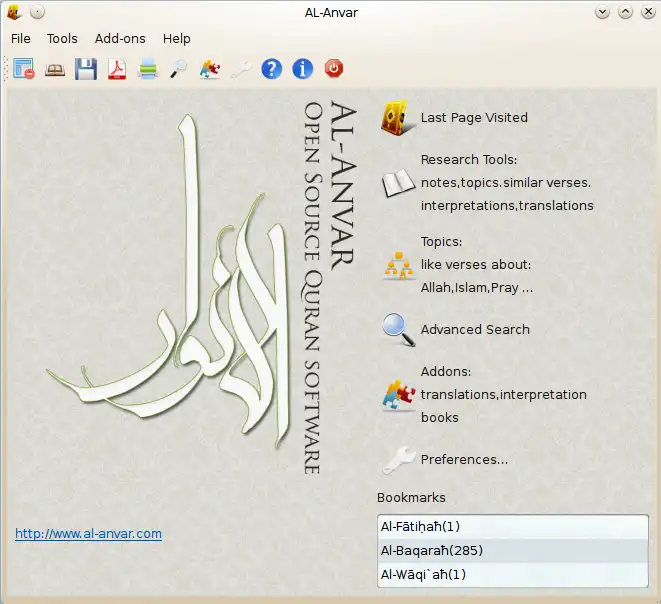The image size is (661, 604).
Task: Close the AL-Anvar window
Action: (x=648, y=12)
